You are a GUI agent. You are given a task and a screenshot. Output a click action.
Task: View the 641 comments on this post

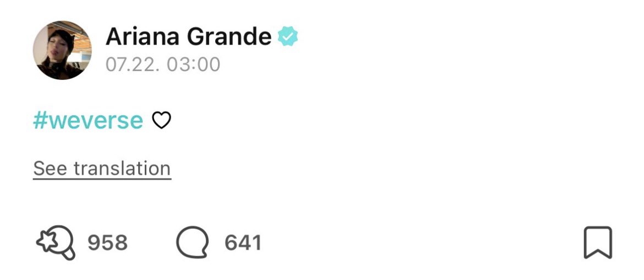pyautogui.click(x=243, y=243)
